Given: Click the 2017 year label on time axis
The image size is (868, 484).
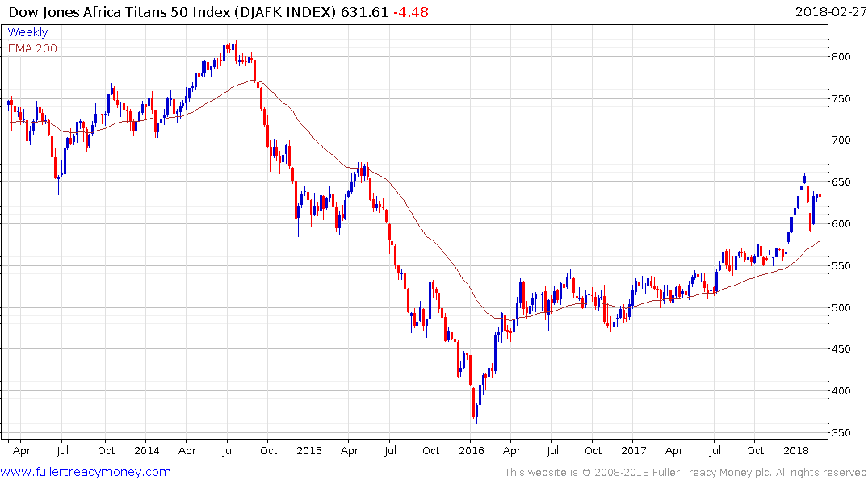Looking at the screenshot, I should (633, 450).
